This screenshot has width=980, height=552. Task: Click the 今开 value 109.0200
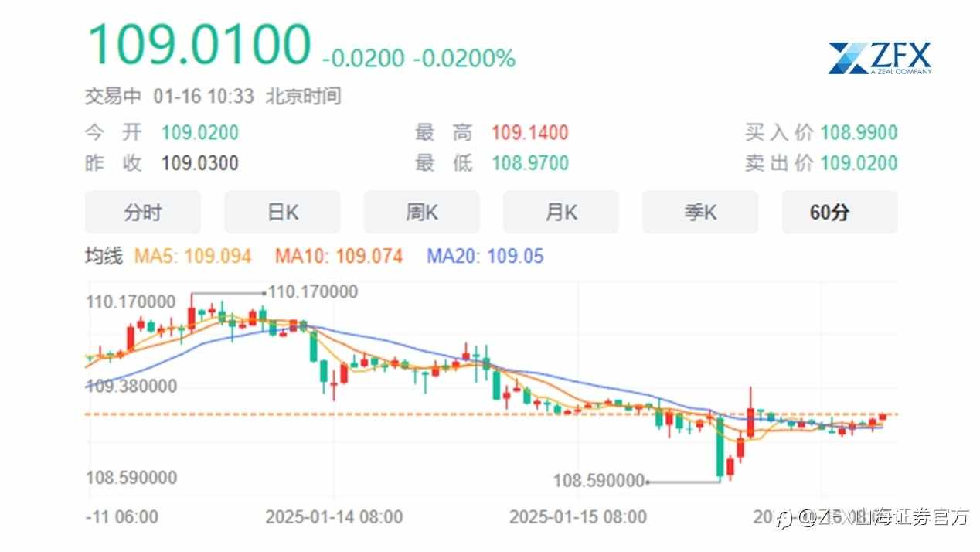click(x=200, y=132)
